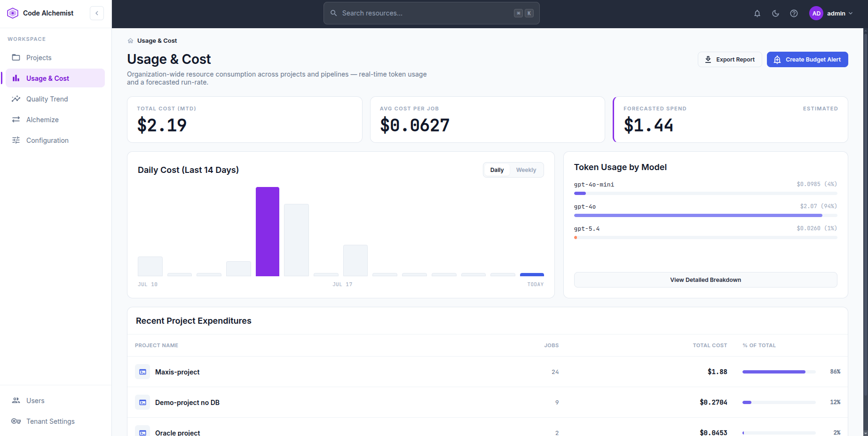The width and height of the screenshot is (868, 436).
Task: Open help question mark icon
Action: pyautogui.click(x=794, y=13)
